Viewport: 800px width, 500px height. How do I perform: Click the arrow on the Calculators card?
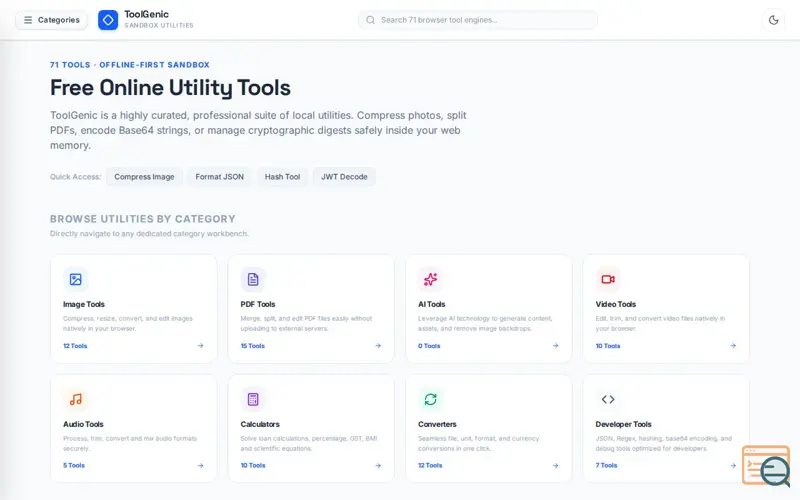(378, 465)
